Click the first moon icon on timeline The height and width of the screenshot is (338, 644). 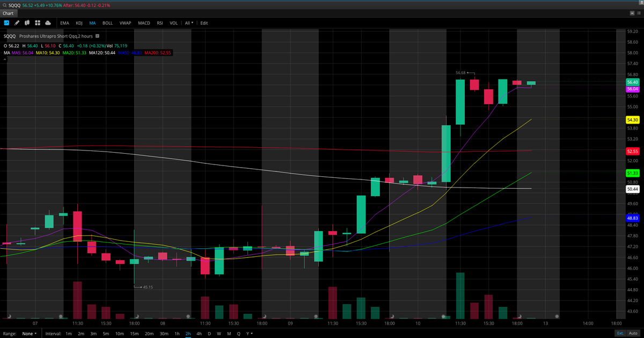[10, 317]
